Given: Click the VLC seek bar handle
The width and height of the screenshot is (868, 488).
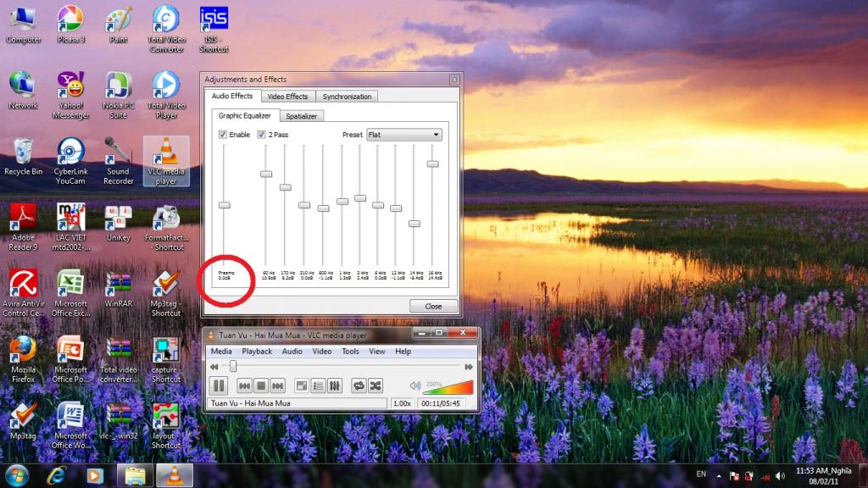Looking at the screenshot, I should click(x=233, y=366).
